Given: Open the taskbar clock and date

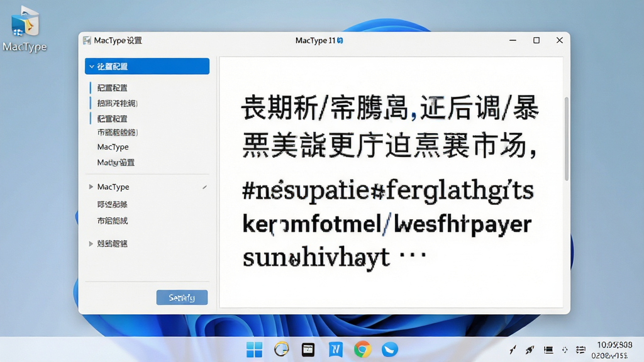Looking at the screenshot, I should [x=613, y=349].
